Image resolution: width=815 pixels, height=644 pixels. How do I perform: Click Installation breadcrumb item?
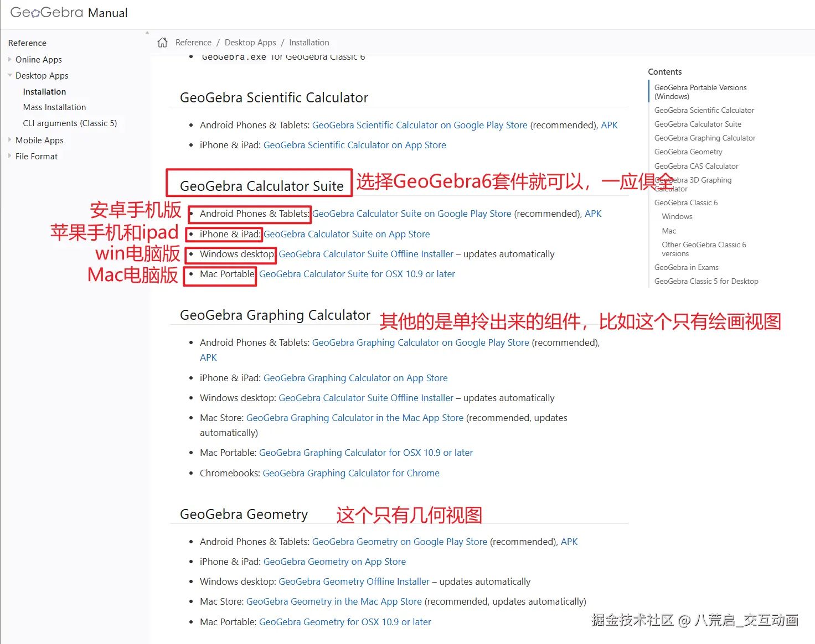(309, 43)
